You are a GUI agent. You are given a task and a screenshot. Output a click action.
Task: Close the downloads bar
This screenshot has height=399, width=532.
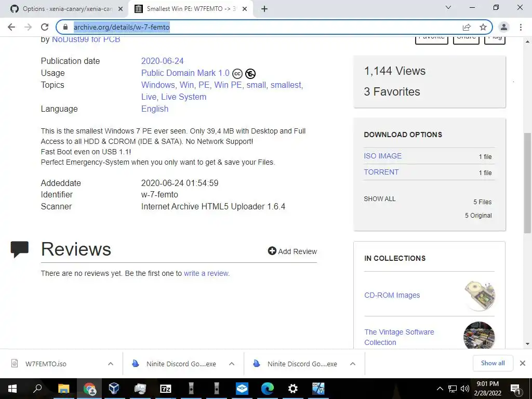pyautogui.click(x=523, y=363)
